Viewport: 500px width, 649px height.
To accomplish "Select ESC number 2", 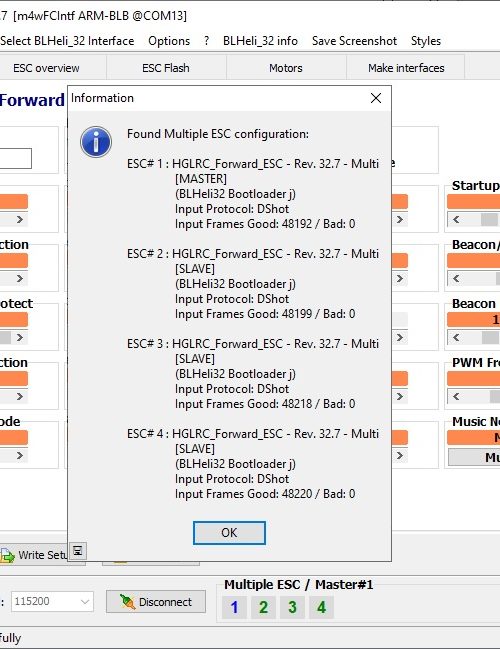I will click(x=263, y=607).
